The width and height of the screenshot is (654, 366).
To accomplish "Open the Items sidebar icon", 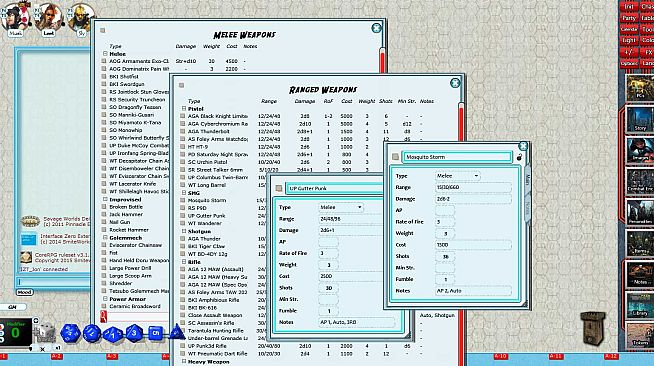I will click(639, 243).
